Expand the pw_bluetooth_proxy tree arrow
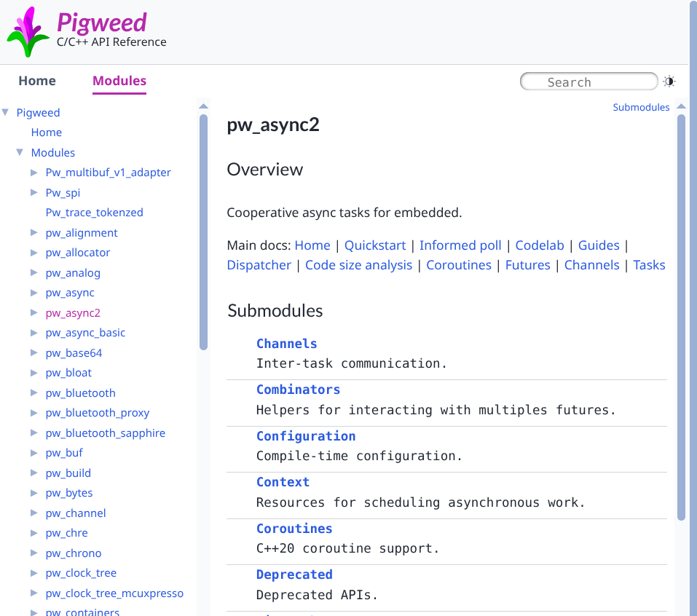Viewport: 697px width, 616px height. point(34,412)
